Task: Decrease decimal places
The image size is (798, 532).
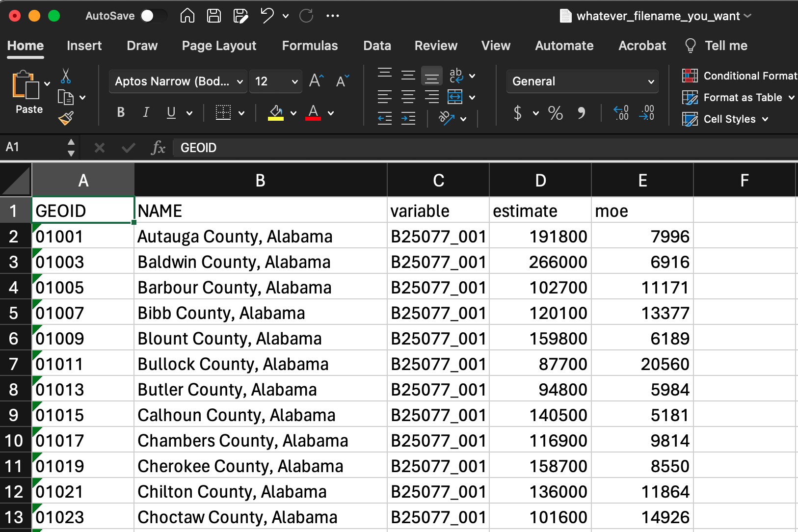Action: point(647,113)
